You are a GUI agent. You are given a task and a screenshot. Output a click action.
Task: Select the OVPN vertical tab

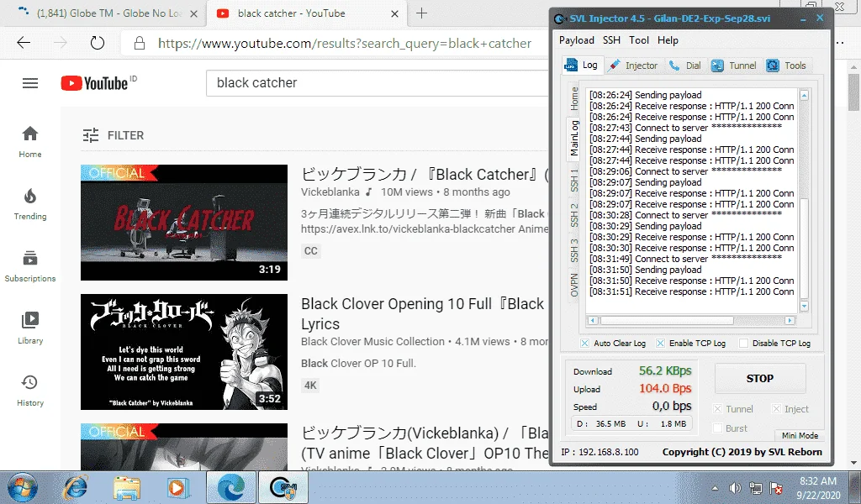tap(574, 285)
